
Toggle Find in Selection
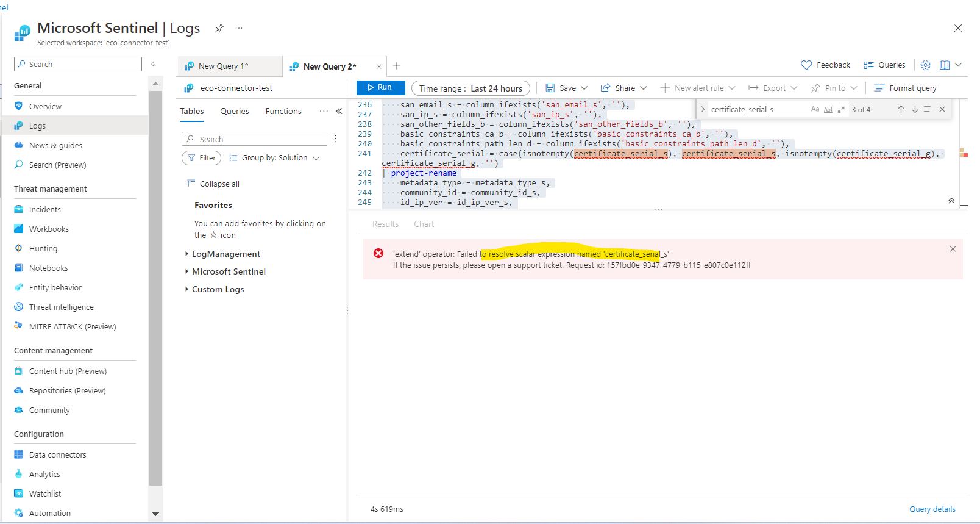coord(928,109)
